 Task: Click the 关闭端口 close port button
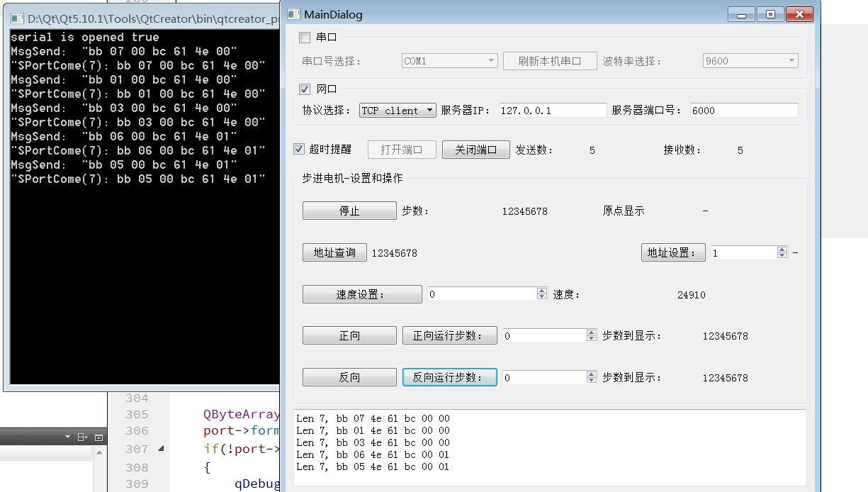[476, 150]
